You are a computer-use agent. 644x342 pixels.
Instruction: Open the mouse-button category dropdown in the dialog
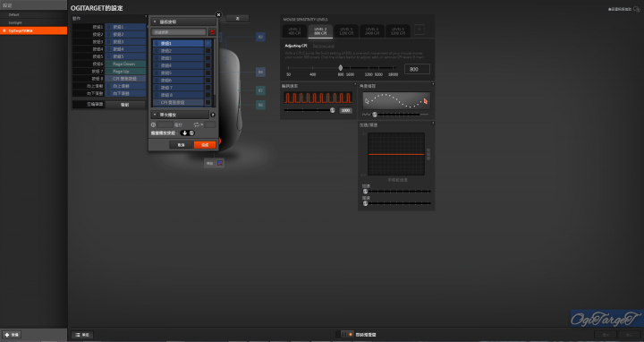click(x=183, y=21)
